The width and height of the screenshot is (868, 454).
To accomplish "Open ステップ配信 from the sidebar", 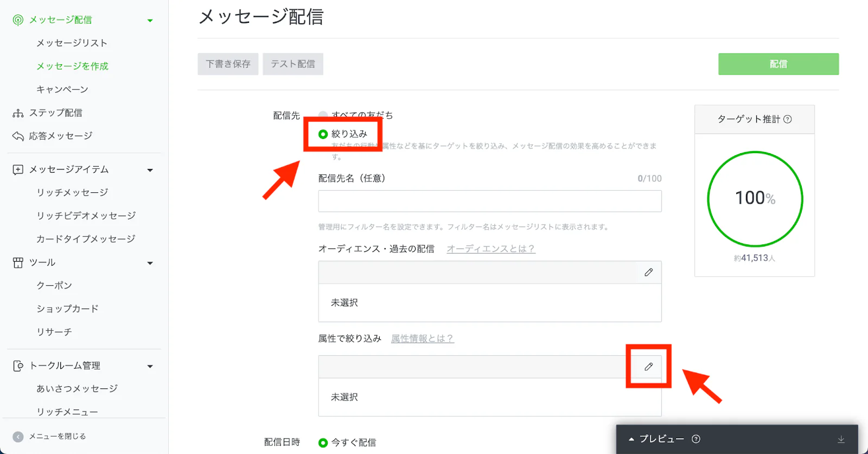I will [x=55, y=113].
